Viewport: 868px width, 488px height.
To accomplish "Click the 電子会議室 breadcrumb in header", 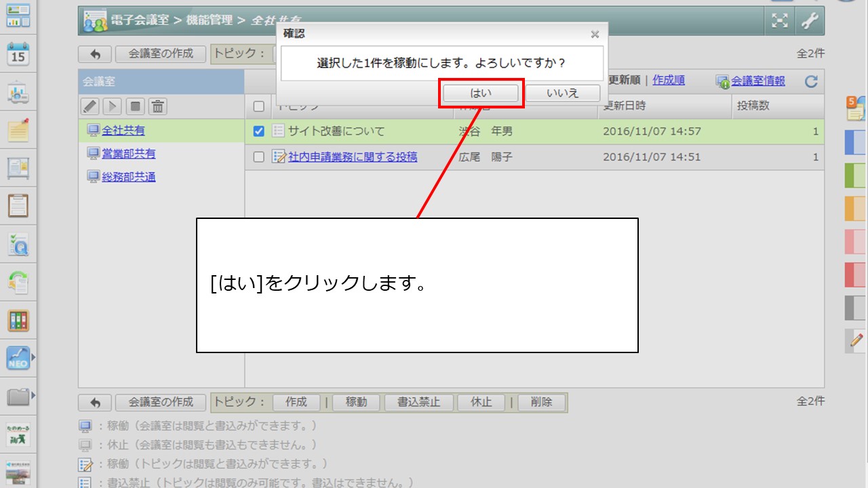I will 140,21.
